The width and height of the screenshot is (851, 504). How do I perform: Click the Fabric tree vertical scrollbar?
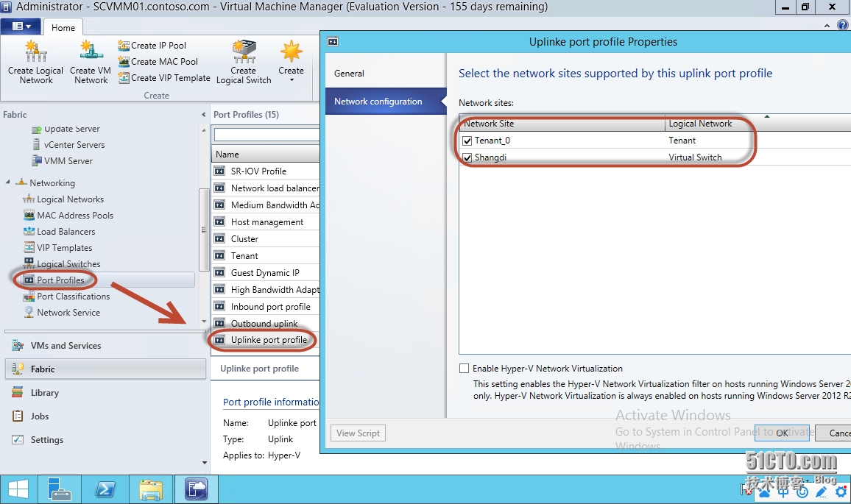coord(203,230)
